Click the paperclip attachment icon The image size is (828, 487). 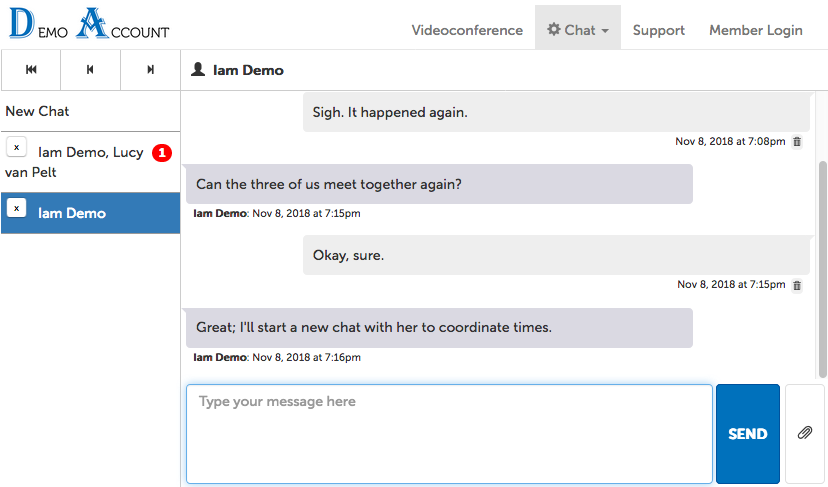pos(804,433)
